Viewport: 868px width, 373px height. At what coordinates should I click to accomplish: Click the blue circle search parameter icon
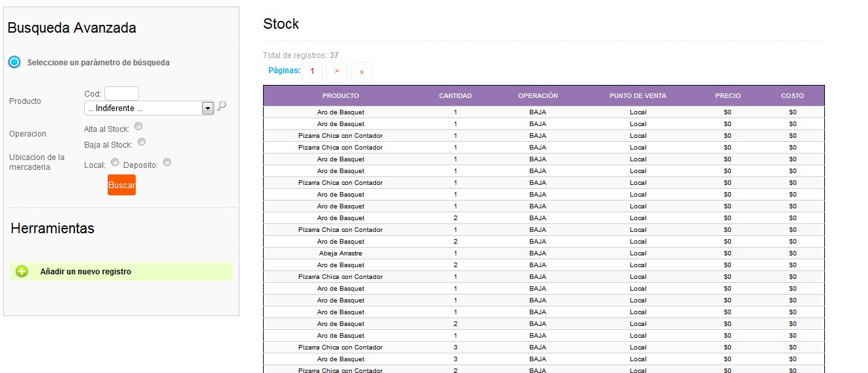pos(14,62)
